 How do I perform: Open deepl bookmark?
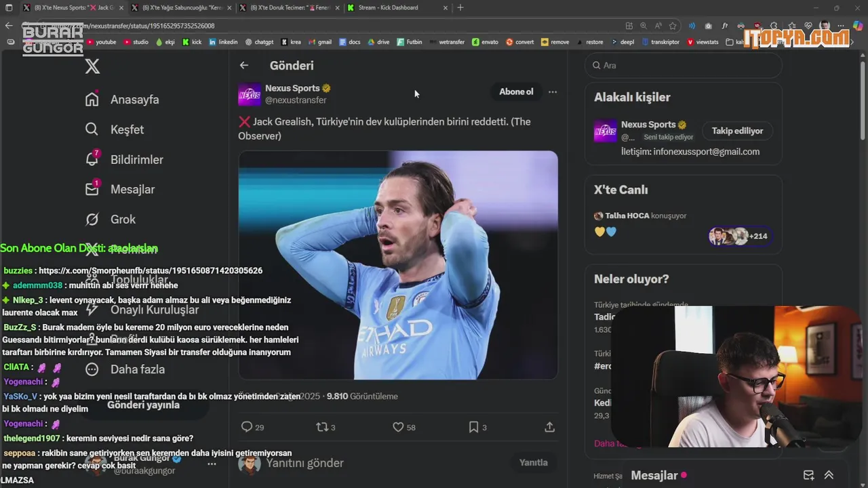coord(622,42)
